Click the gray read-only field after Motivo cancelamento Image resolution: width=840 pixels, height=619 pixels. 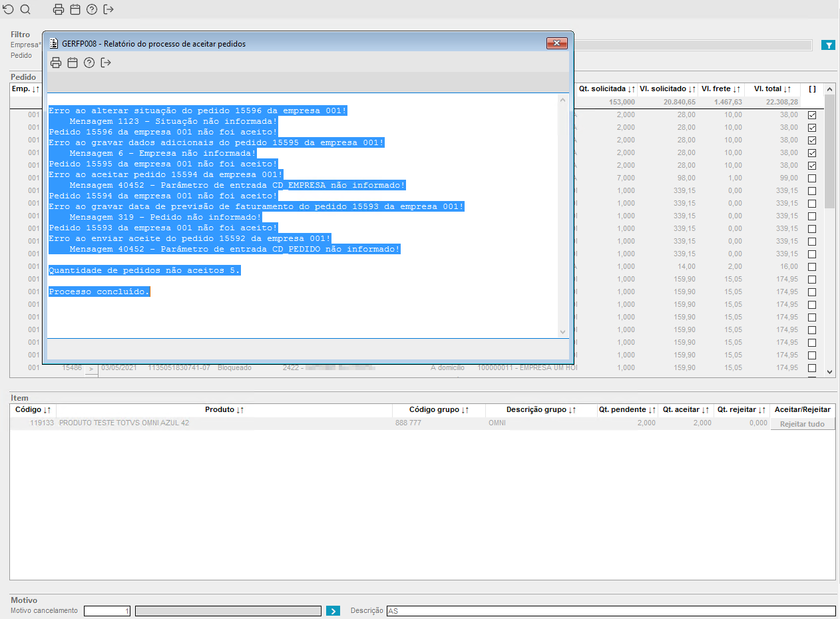tap(228, 611)
